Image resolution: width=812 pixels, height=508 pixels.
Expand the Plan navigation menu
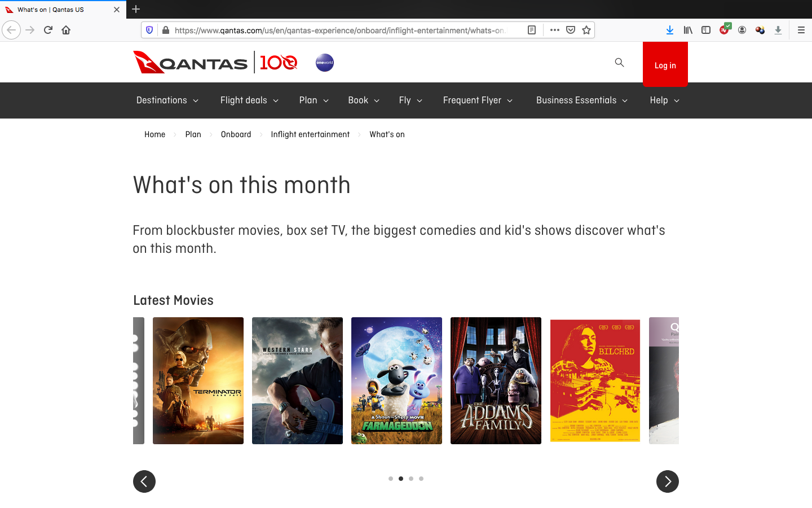pyautogui.click(x=314, y=100)
